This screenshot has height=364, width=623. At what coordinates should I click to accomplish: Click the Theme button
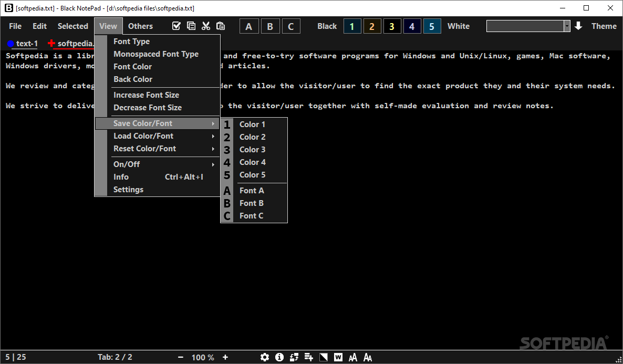[604, 26]
